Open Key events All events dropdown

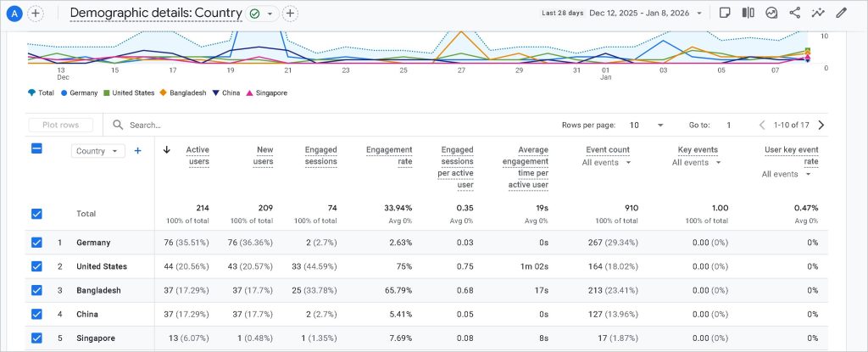pyautogui.click(x=697, y=162)
